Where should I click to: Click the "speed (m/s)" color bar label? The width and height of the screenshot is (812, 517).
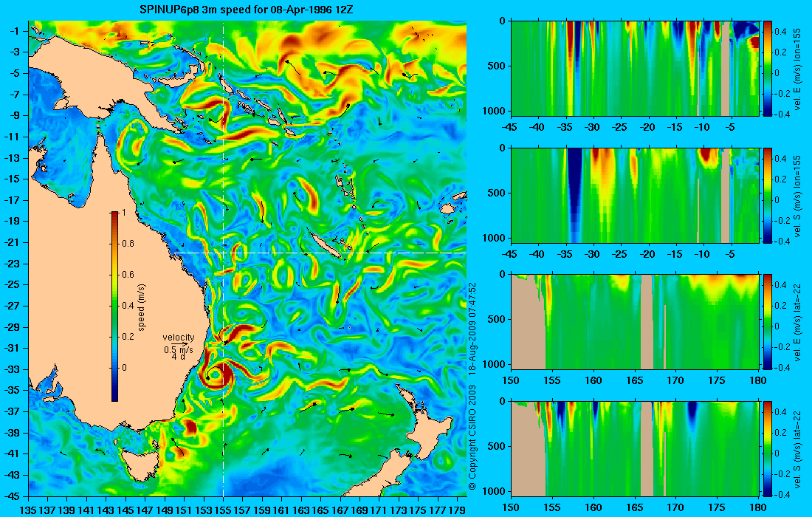(142, 307)
